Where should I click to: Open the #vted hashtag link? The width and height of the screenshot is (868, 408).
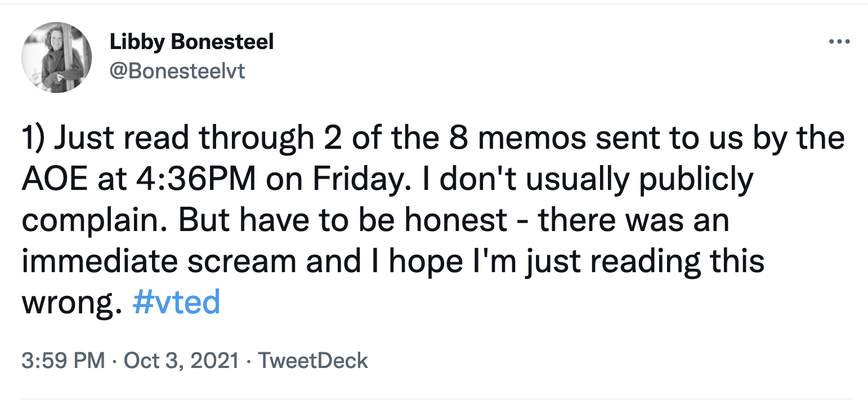pos(176,303)
